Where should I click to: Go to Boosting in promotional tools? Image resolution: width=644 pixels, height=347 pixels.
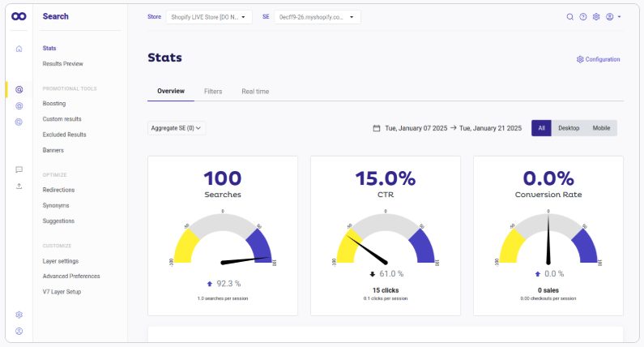(x=54, y=104)
